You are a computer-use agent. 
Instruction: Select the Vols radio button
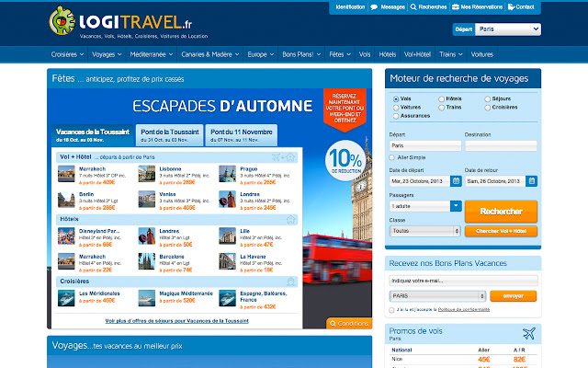pos(396,99)
